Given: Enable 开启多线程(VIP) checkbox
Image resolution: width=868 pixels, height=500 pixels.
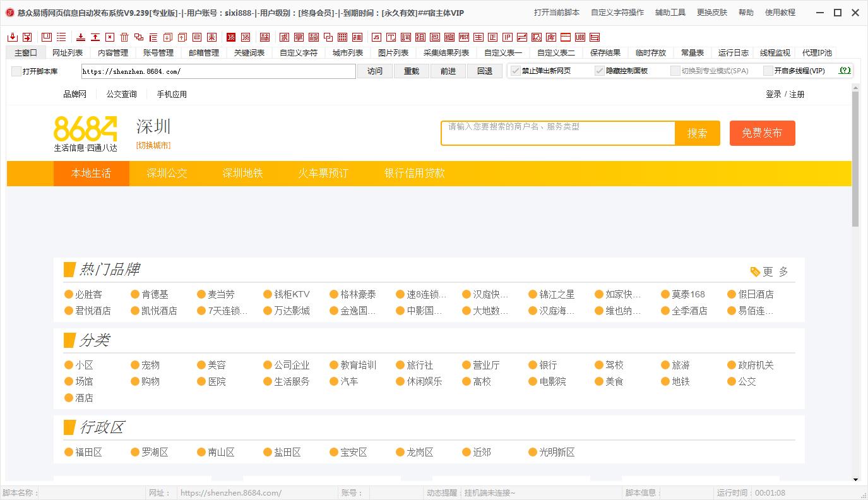Looking at the screenshot, I should (x=768, y=71).
